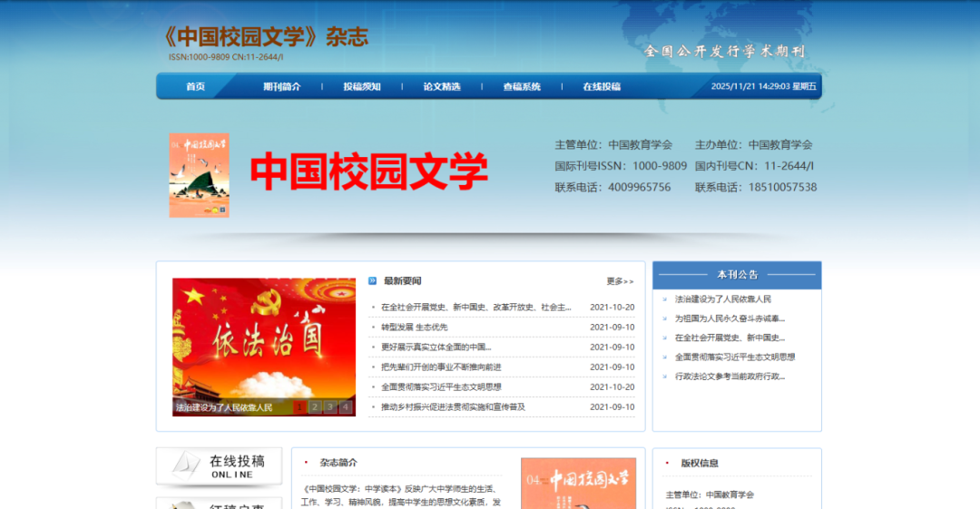The image size is (980, 509).
Task: Click date 2021-10-20 of the first news item
Action: click(x=612, y=307)
